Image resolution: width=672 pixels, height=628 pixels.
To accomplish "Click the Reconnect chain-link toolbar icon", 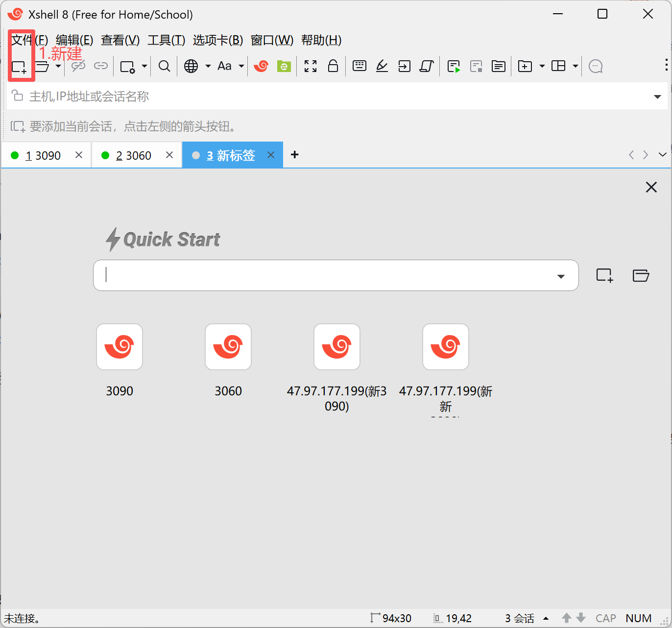I will [101, 66].
